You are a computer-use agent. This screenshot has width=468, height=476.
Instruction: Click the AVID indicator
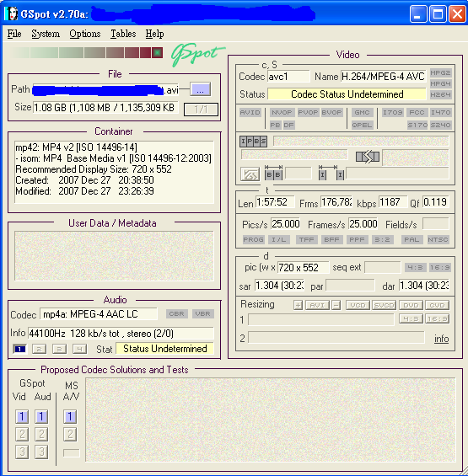tap(250, 112)
